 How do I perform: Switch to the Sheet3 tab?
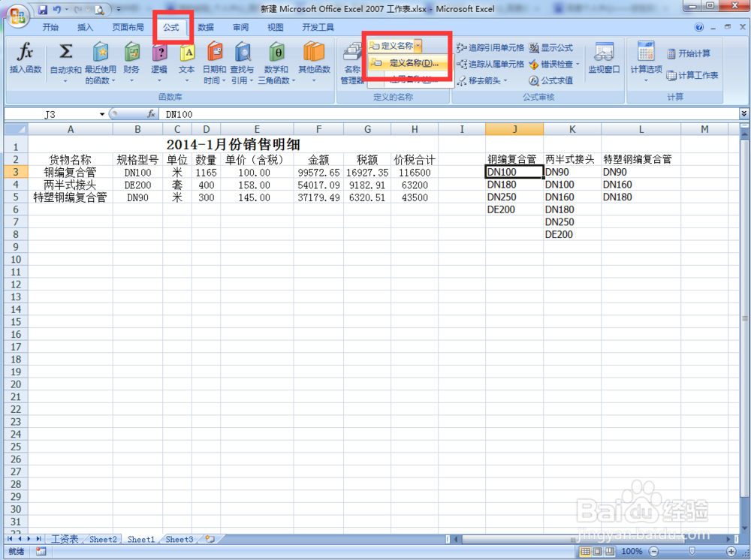179,539
